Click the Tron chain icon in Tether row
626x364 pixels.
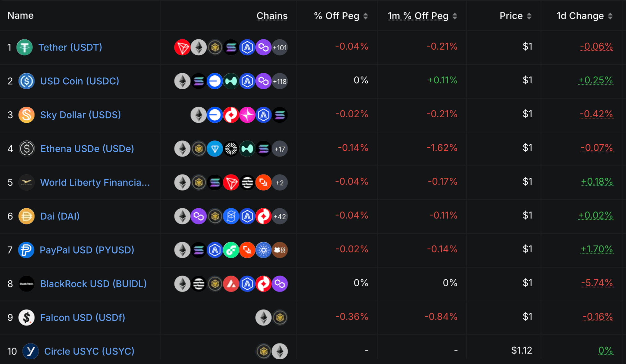click(182, 47)
